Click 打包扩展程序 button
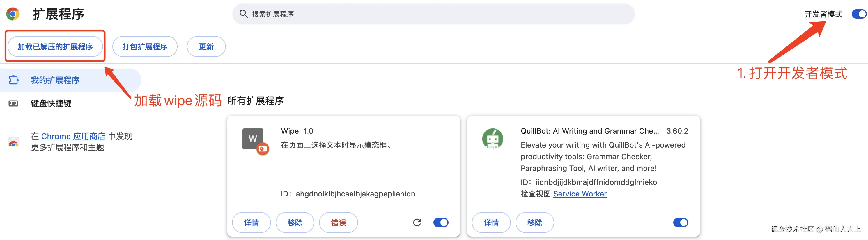 (145, 47)
